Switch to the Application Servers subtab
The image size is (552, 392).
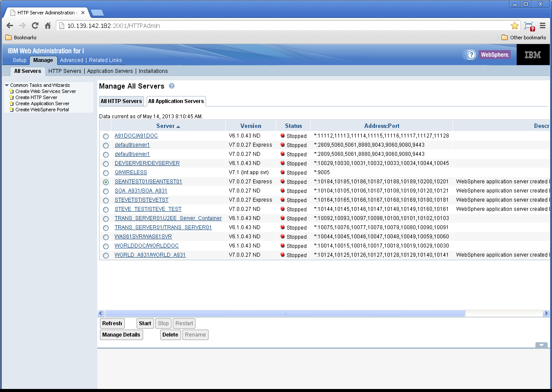(x=110, y=71)
